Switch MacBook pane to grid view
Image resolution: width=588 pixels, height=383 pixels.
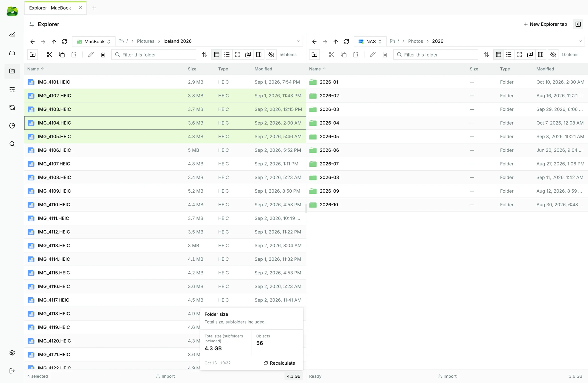(237, 55)
